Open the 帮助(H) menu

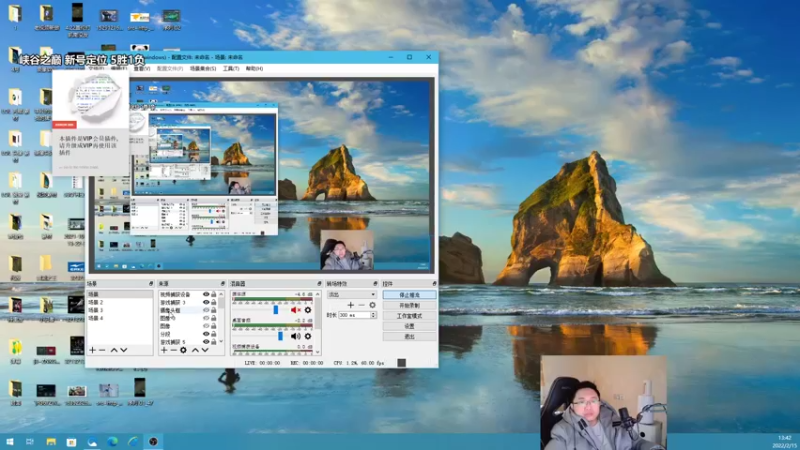(255, 68)
